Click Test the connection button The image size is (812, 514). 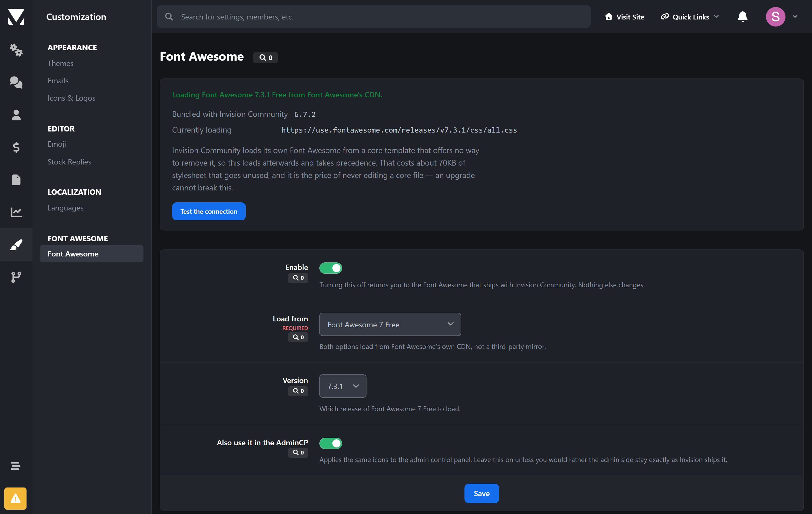point(209,211)
